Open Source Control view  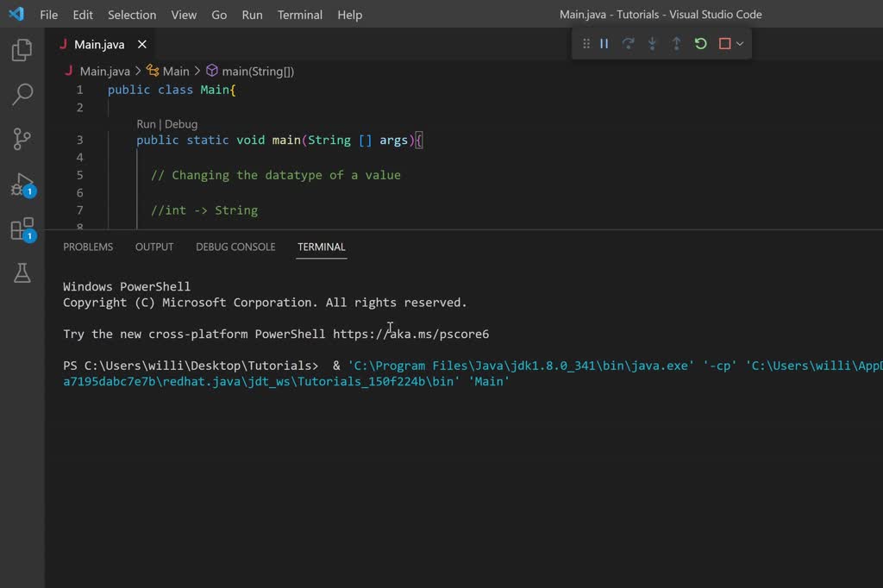(22, 139)
